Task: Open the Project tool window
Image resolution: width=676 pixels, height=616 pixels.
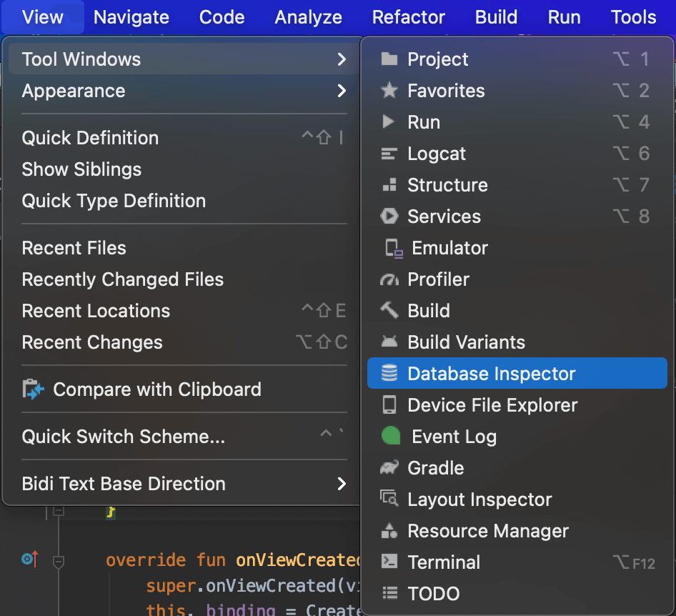Action: 517,59
